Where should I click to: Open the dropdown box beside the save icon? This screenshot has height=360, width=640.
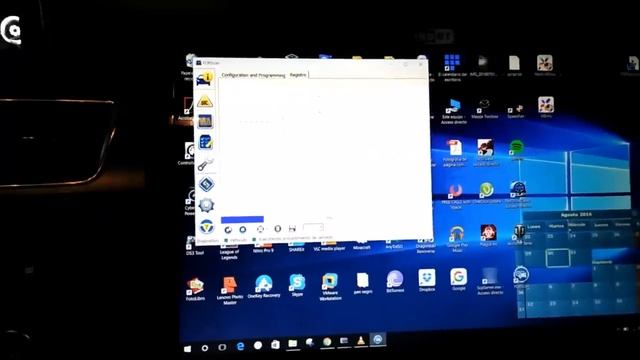coord(313,227)
